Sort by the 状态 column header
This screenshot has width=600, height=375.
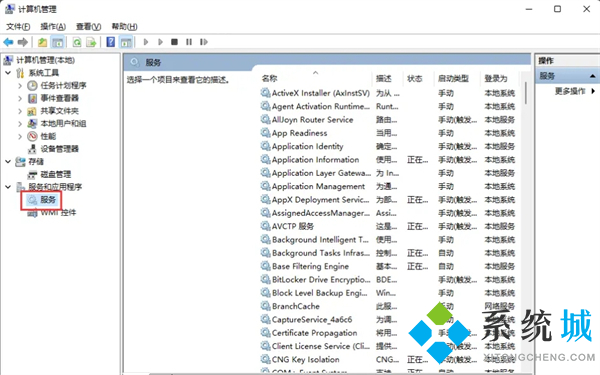pyautogui.click(x=418, y=78)
